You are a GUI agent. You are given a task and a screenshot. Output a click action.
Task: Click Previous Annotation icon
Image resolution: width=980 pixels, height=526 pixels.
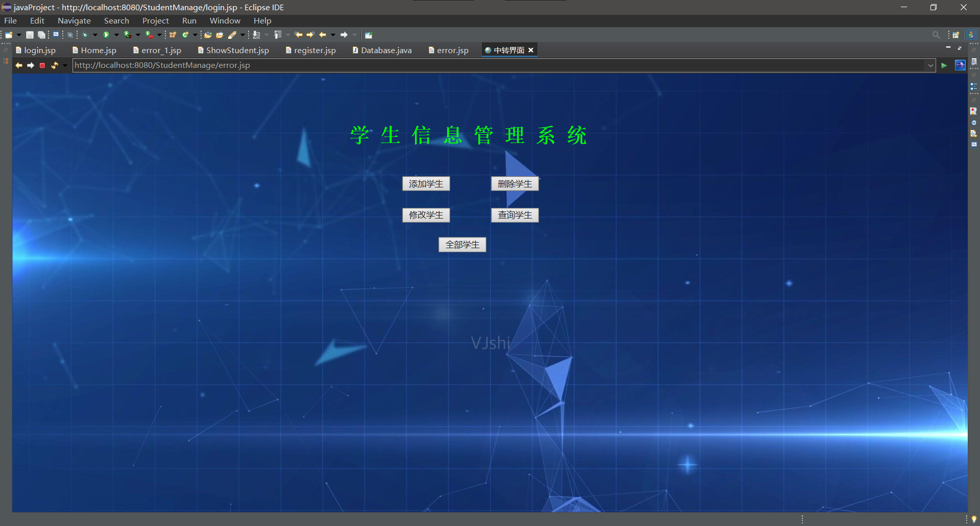(x=278, y=35)
